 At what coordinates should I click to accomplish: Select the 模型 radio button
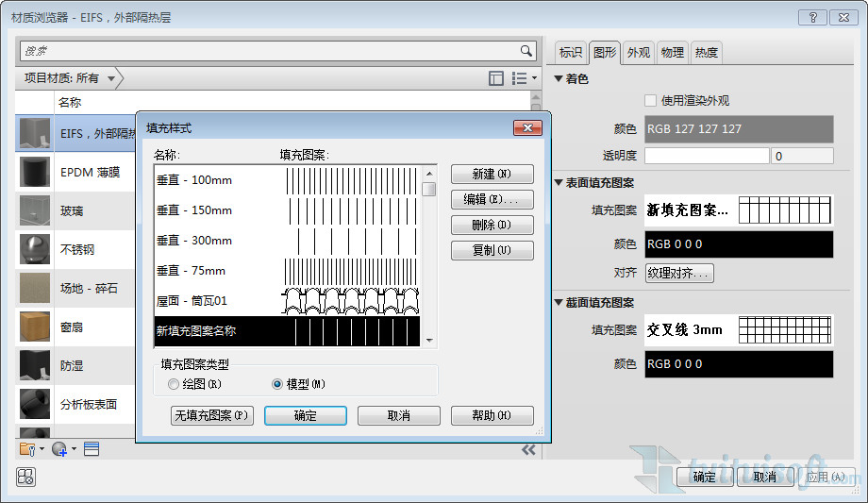(277, 384)
